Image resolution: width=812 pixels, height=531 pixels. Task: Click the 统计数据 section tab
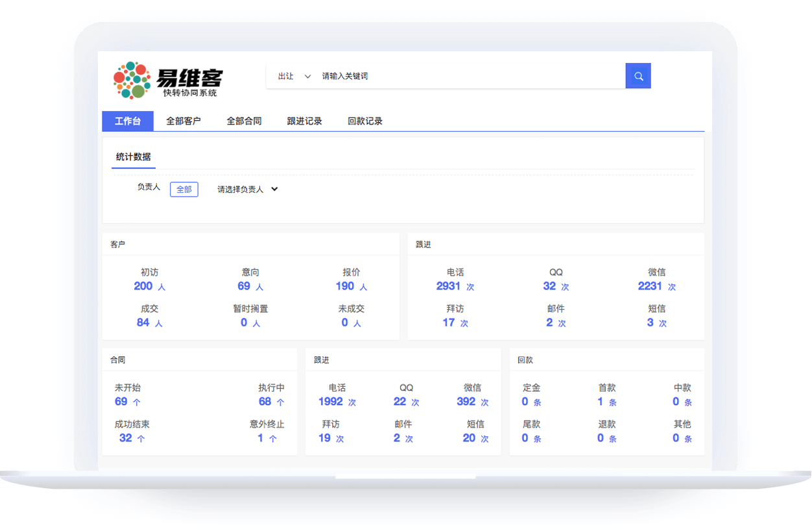(133, 156)
